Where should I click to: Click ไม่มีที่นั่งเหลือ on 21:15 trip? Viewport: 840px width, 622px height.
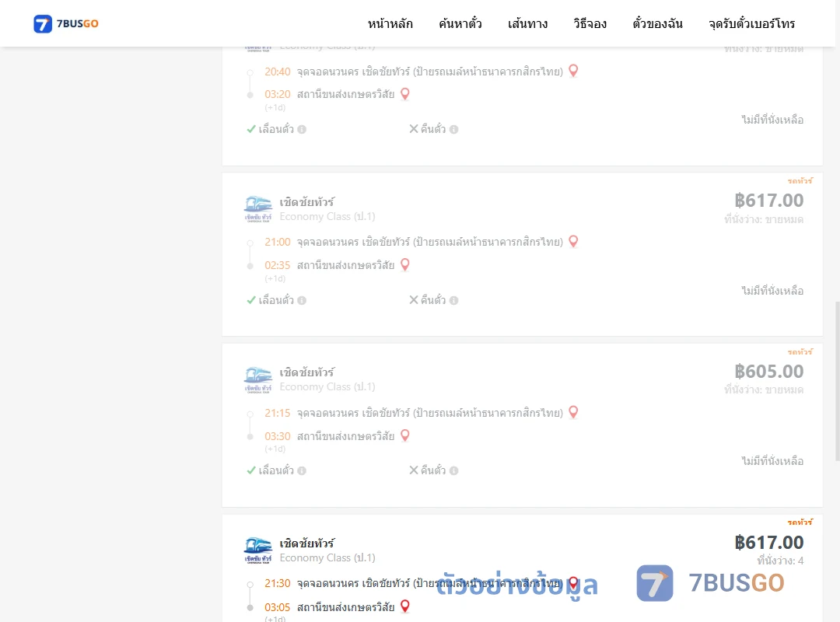(772, 461)
